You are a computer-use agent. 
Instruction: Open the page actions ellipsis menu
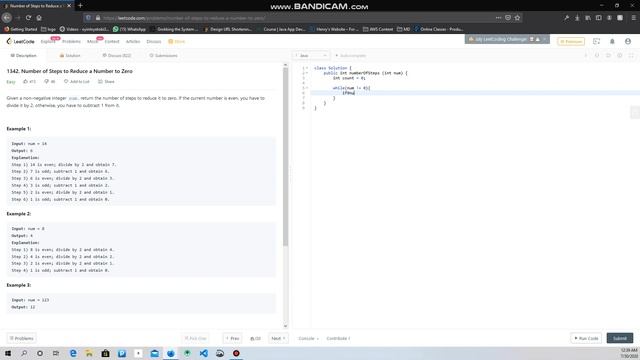point(498,18)
